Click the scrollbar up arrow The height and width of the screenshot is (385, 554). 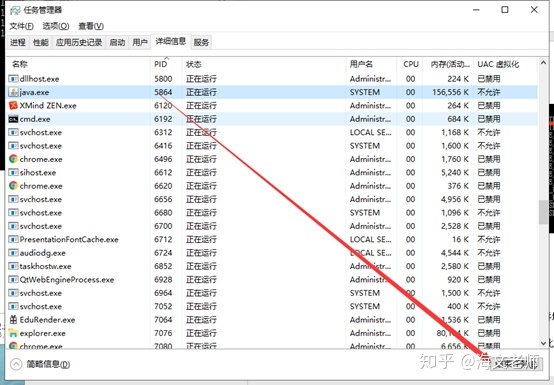click(543, 63)
